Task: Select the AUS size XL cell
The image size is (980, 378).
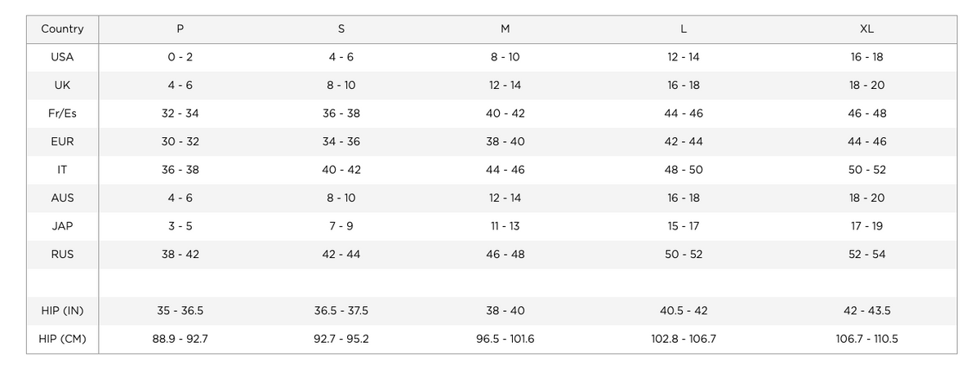Action: pos(866,198)
